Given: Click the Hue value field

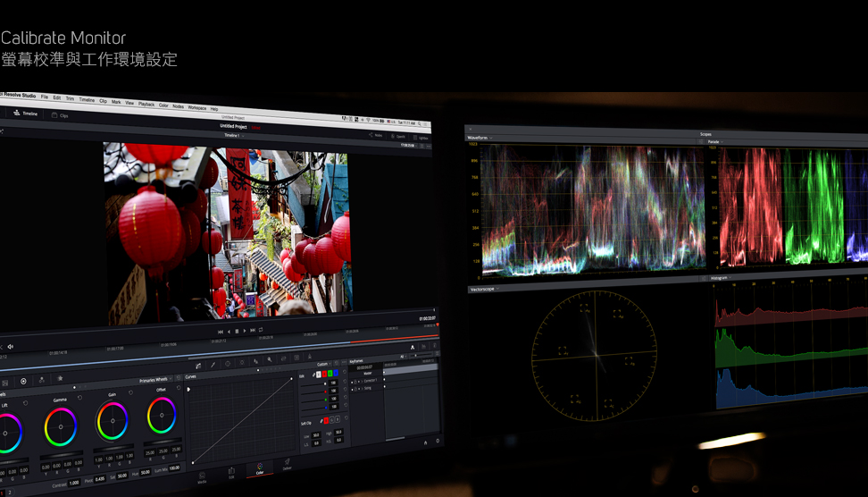Looking at the screenshot, I should click(145, 473).
